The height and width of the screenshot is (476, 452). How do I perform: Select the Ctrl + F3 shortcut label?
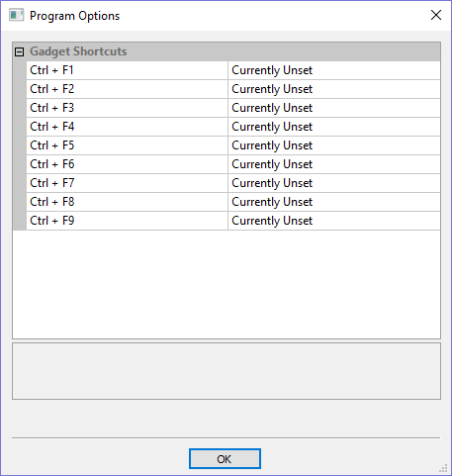point(52,108)
